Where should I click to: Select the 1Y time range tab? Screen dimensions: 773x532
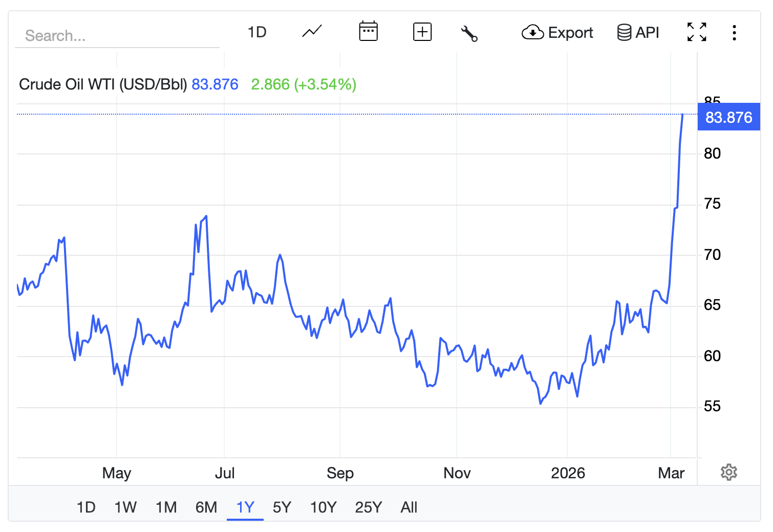[x=245, y=507]
